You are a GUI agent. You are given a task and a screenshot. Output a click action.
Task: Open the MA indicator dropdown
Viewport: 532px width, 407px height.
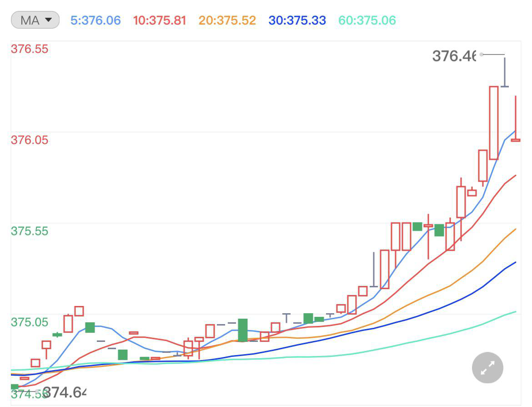click(x=35, y=20)
